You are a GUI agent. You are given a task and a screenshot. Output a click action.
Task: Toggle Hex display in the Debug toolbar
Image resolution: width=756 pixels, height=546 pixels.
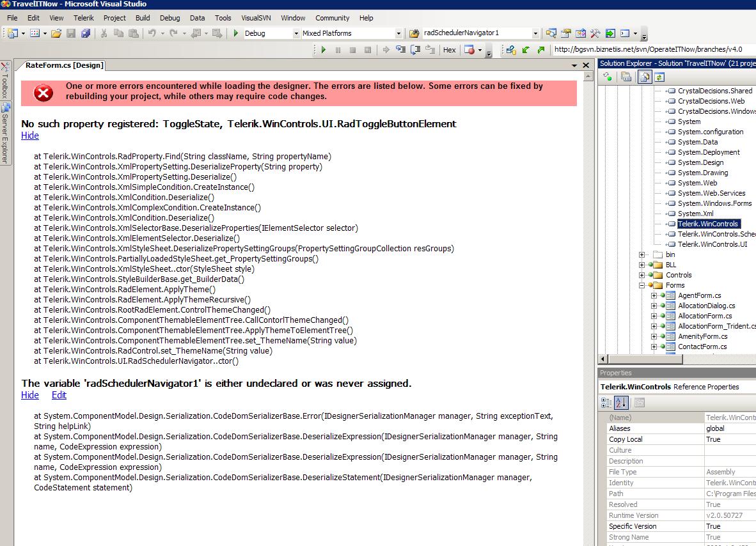[450, 50]
